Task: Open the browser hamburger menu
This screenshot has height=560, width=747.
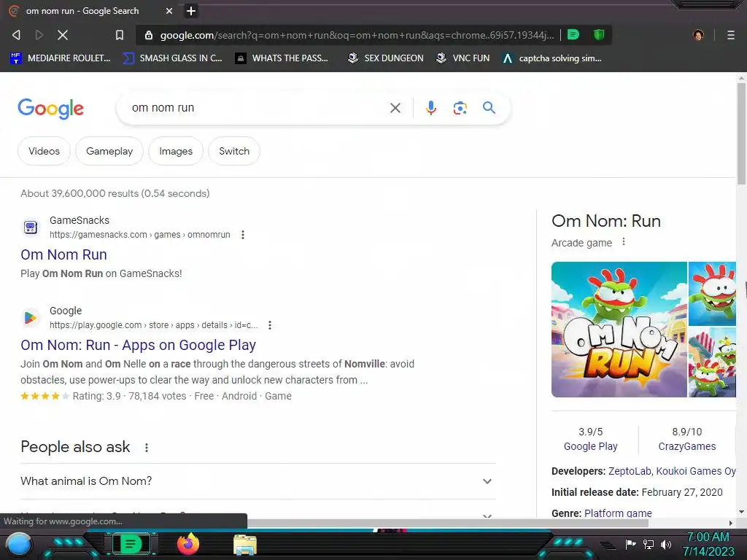Action: coord(731,35)
